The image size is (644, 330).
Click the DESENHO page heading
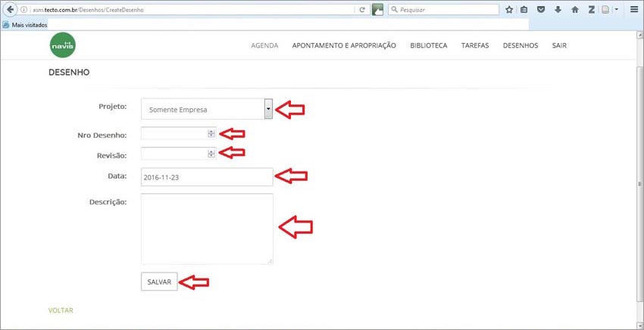click(69, 72)
